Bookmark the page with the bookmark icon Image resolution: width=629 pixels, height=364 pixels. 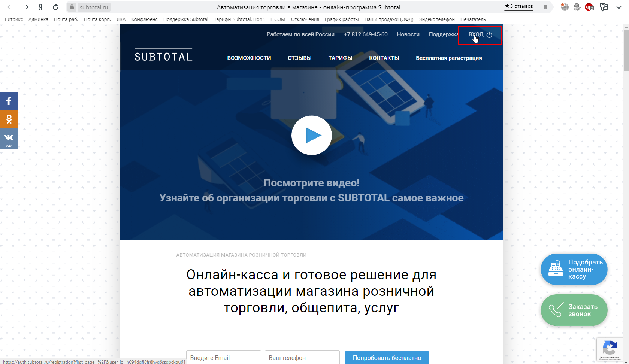coord(545,7)
